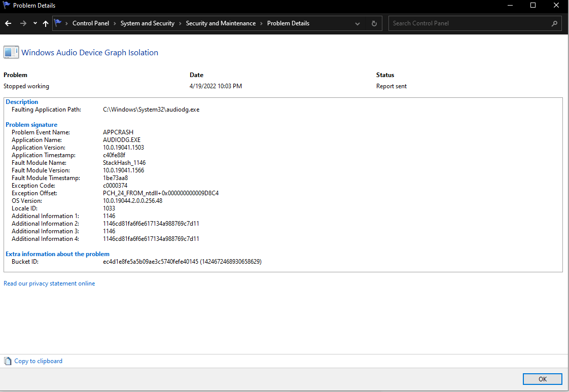
Task: Select the date 4/19/2022 10:03 PM
Action: [x=216, y=86]
